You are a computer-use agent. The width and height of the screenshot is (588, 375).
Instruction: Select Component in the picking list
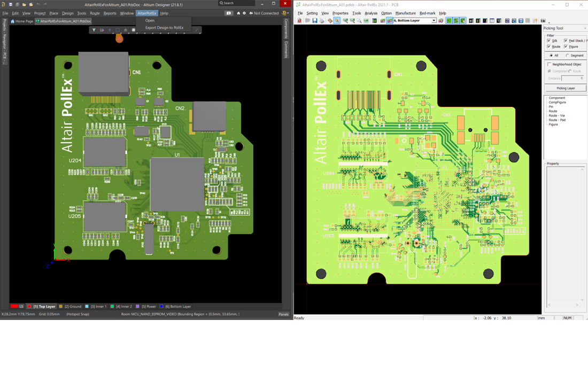(x=557, y=98)
